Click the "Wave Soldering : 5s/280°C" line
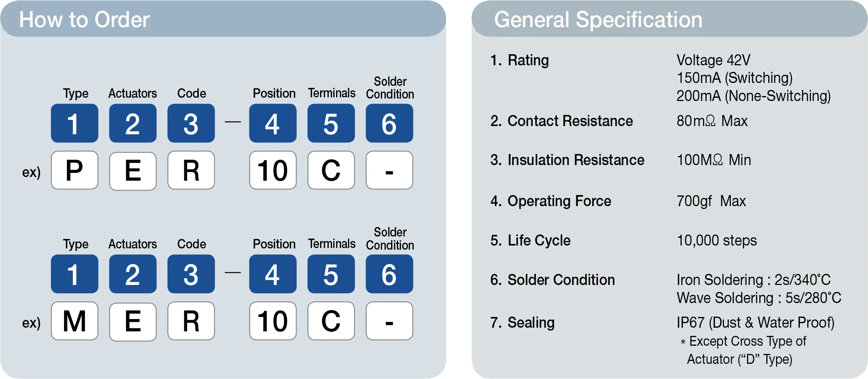 (759, 298)
